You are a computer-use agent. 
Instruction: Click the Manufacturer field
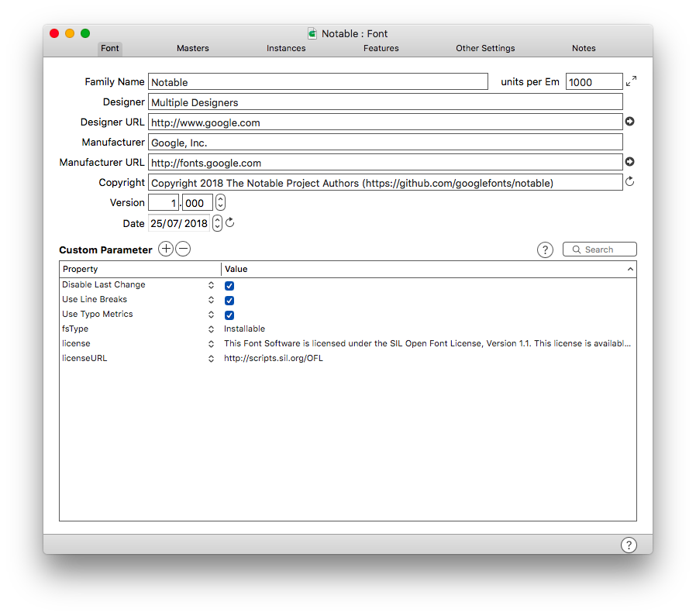click(x=385, y=142)
